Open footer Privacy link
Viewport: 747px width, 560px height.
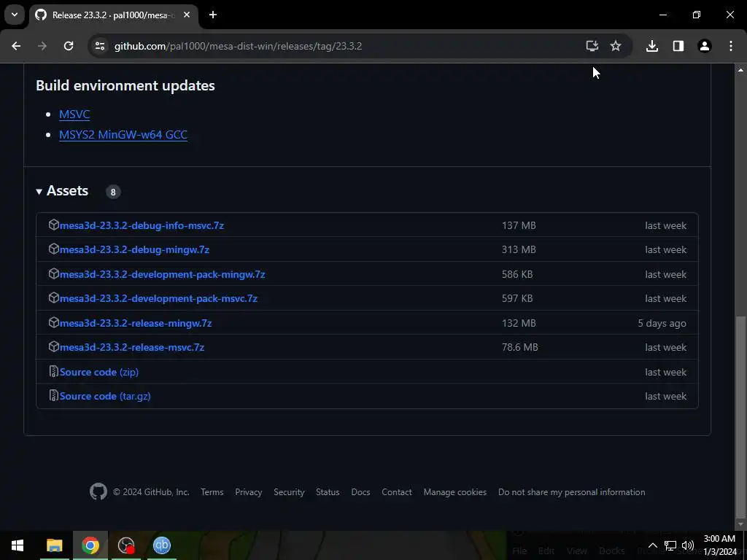click(x=248, y=492)
